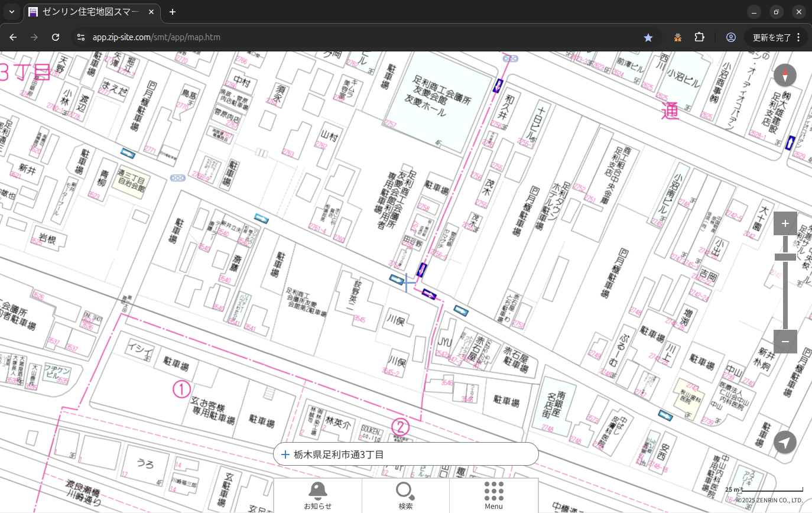Click the JYU building label
Viewport: 812px width, 513px height.
(x=445, y=342)
